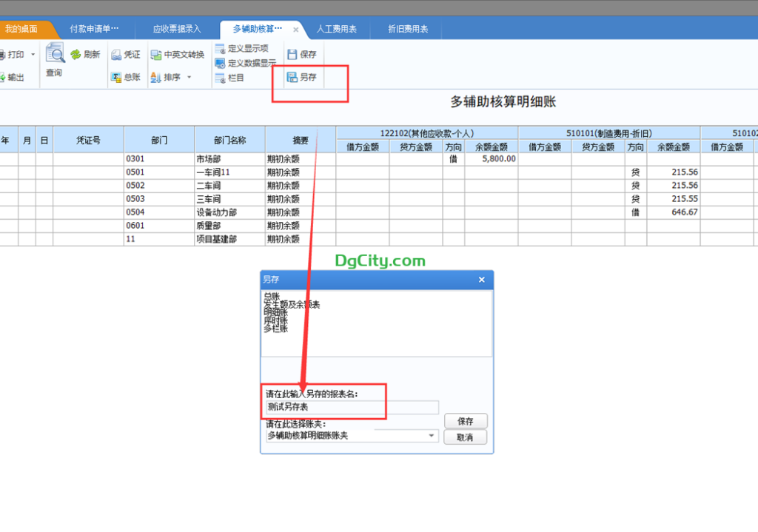Click the 总账 general ledger icon

pos(116,77)
